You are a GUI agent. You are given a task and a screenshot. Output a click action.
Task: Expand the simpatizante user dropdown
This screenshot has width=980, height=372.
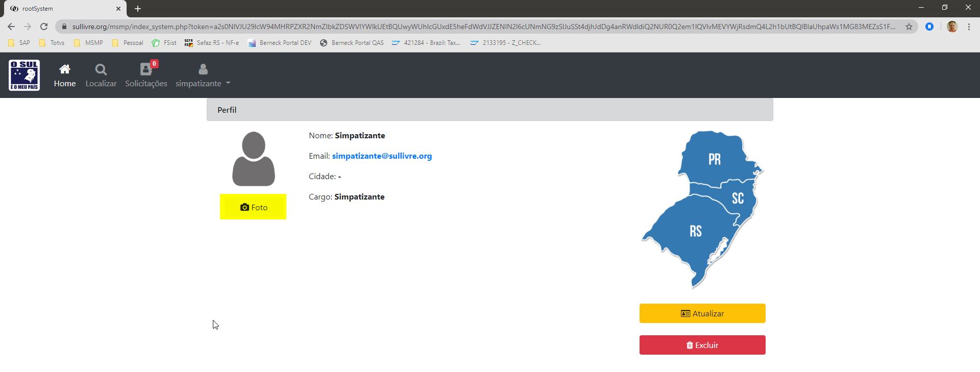[x=203, y=76]
